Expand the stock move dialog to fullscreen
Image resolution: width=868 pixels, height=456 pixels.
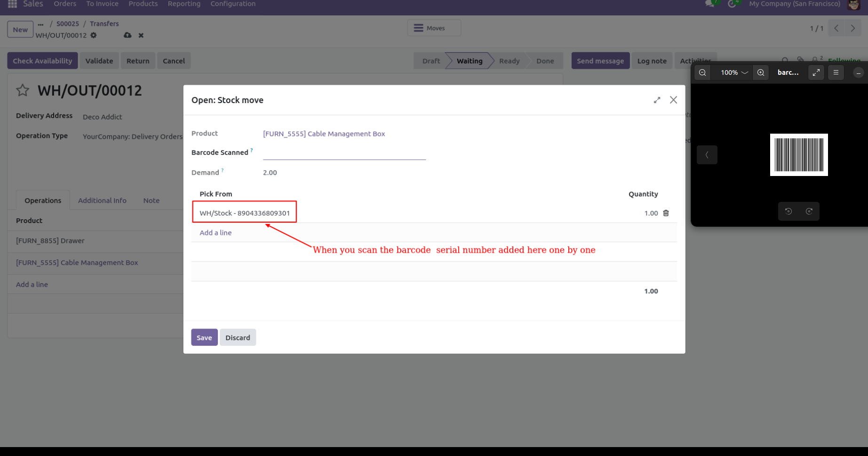pyautogui.click(x=657, y=100)
